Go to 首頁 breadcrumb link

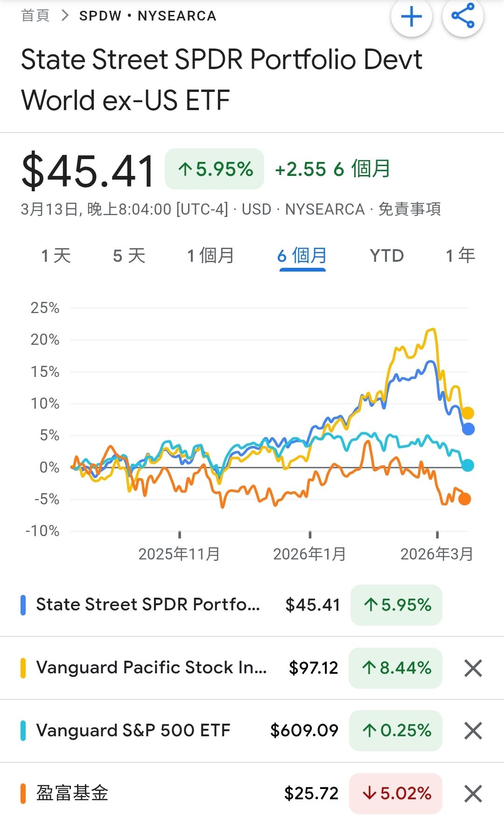(35, 16)
